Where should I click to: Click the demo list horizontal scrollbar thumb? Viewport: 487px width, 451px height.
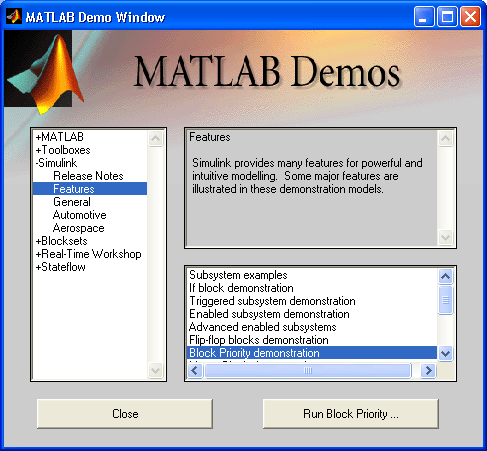pos(308,370)
